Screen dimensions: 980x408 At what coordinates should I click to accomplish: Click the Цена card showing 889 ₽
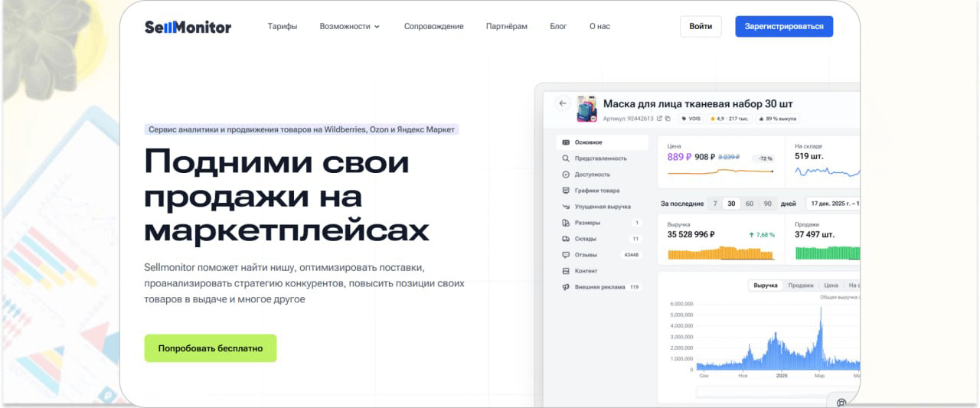(x=720, y=162)
